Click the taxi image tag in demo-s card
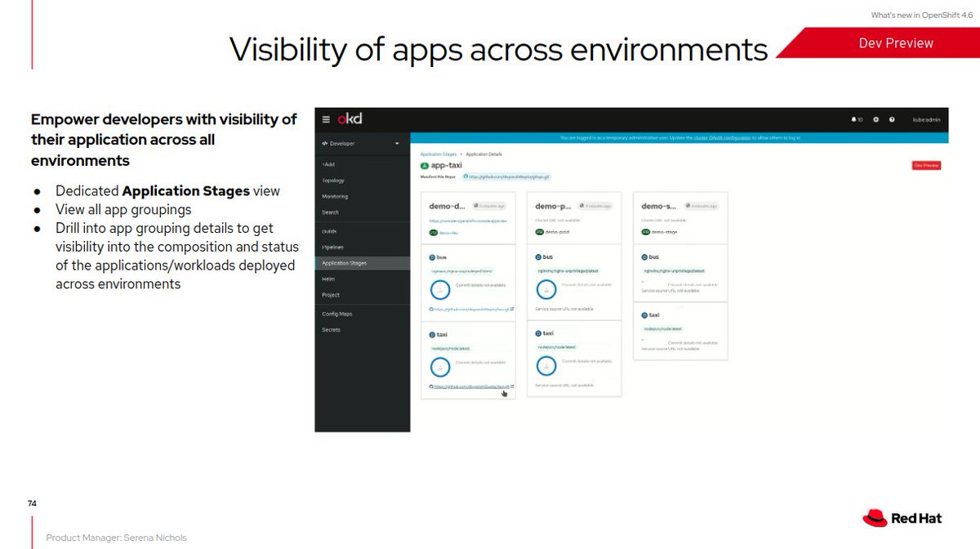This screenshot has height=549, width=980. pos(662,328)
